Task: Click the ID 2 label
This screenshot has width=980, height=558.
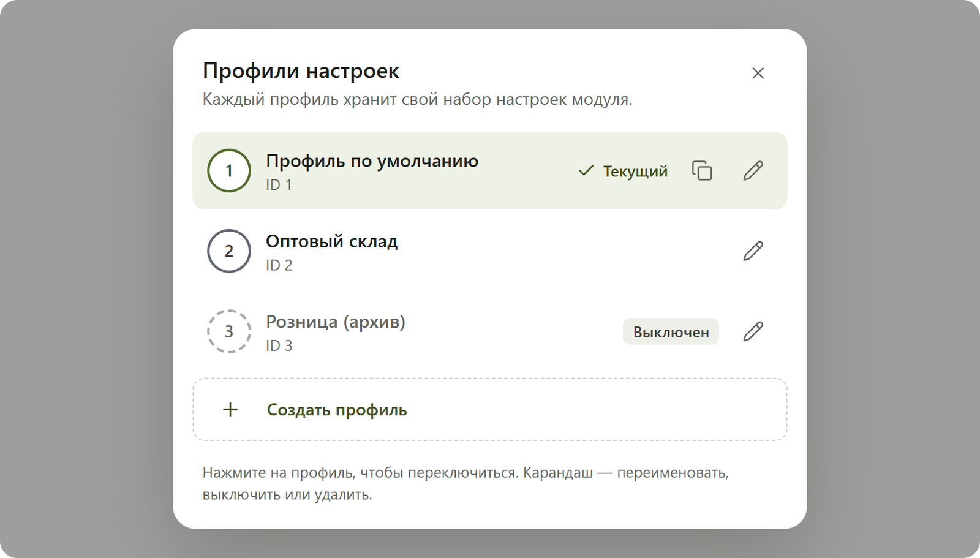Action: point(279,265)
